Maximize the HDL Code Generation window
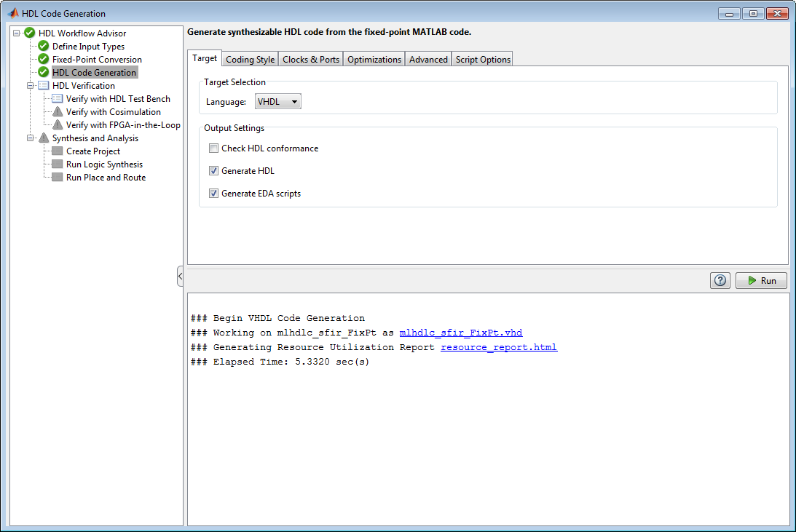The height and width of the screenshot is (532, 796). (x=753, y=14)
